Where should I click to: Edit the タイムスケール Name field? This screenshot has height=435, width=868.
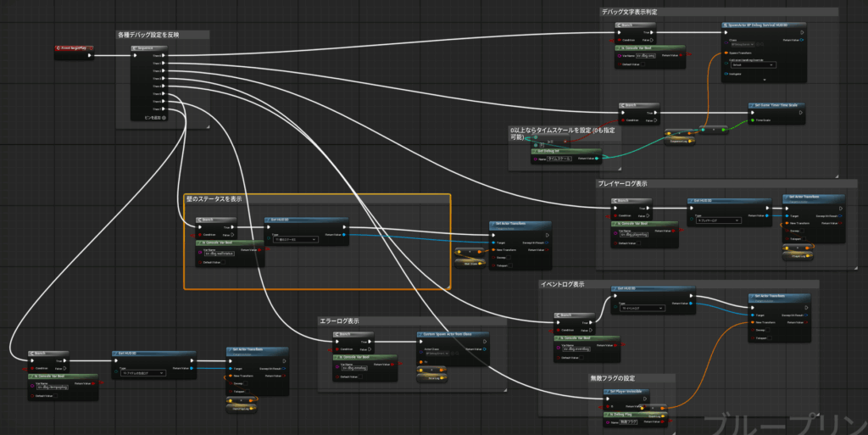(559, 159)
